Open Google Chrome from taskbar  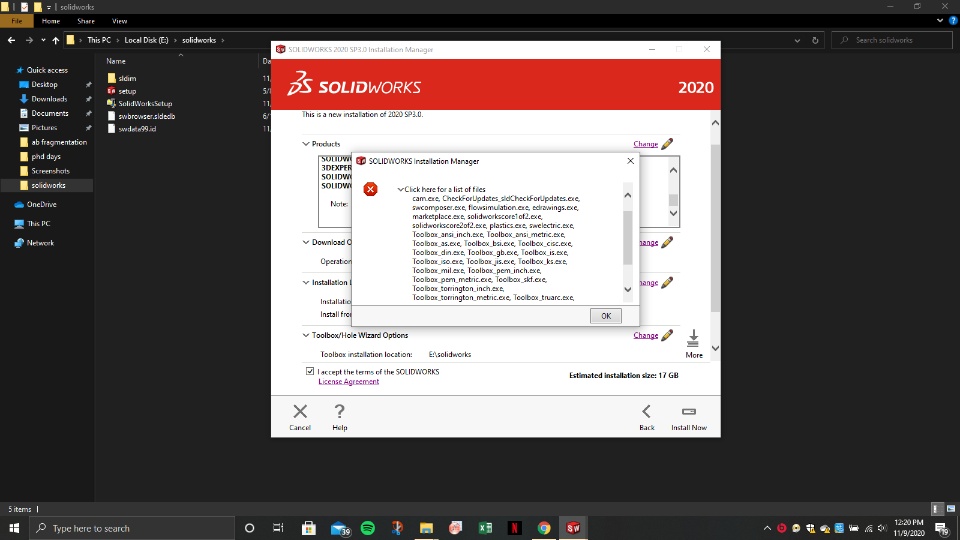point(544,528)
